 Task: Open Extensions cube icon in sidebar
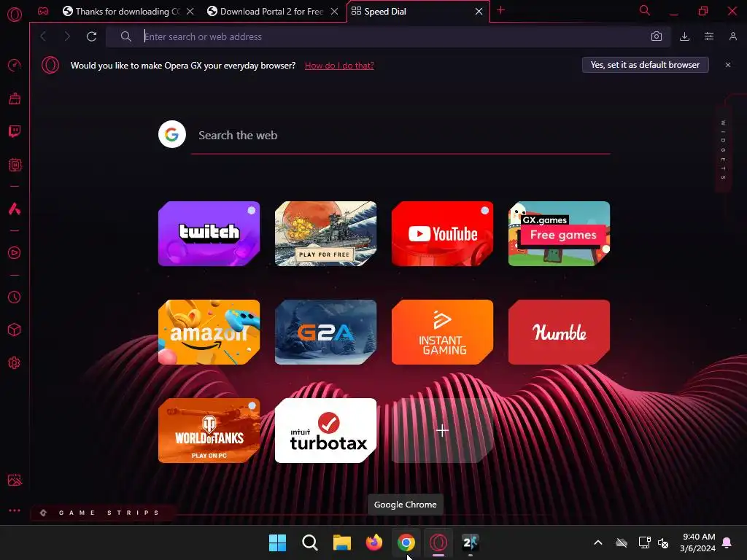(x=15, y=330)
